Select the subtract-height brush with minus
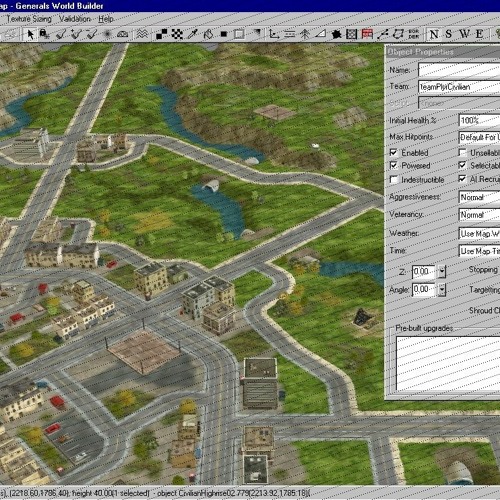Screen dimensions: 500x500 point(92,34)
